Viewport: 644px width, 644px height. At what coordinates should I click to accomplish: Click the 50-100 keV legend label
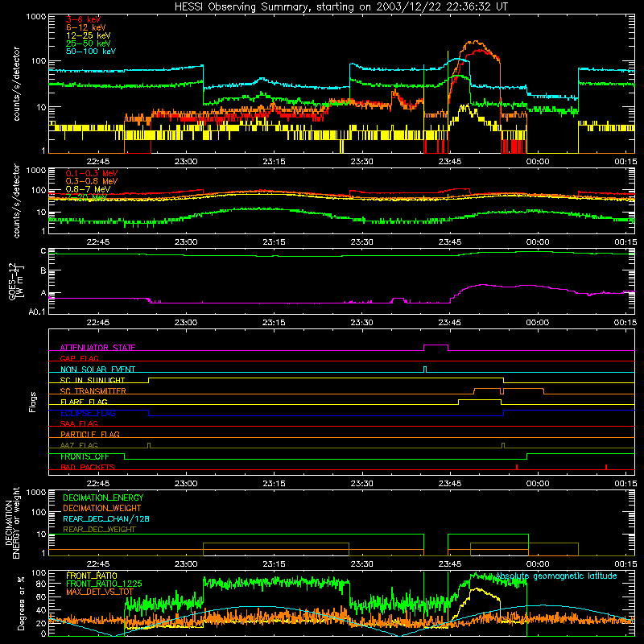[x=91, y=52]
